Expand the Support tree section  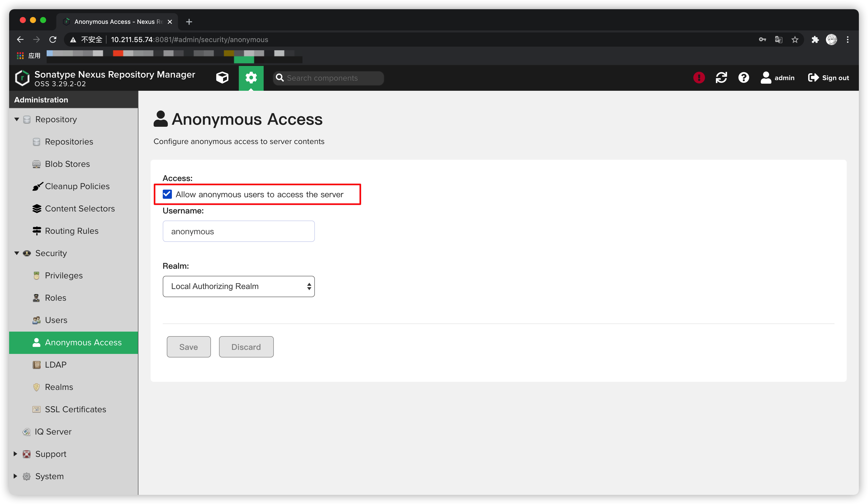coord(15,454)
